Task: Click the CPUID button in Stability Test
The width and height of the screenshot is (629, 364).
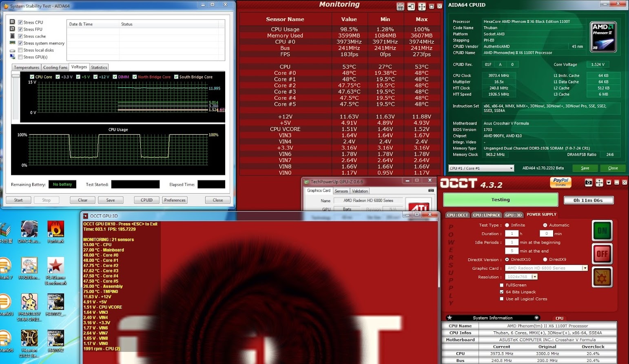Action: (x=147, y=200)
